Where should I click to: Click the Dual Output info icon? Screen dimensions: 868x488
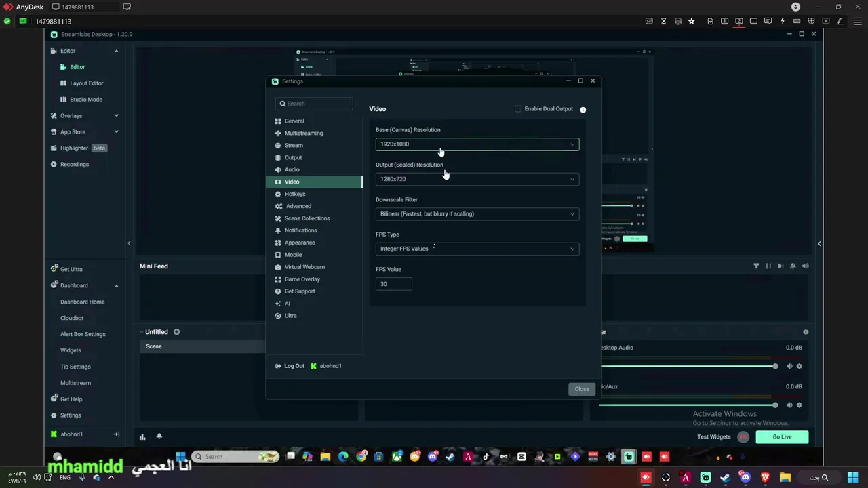[x=583, y=109]
